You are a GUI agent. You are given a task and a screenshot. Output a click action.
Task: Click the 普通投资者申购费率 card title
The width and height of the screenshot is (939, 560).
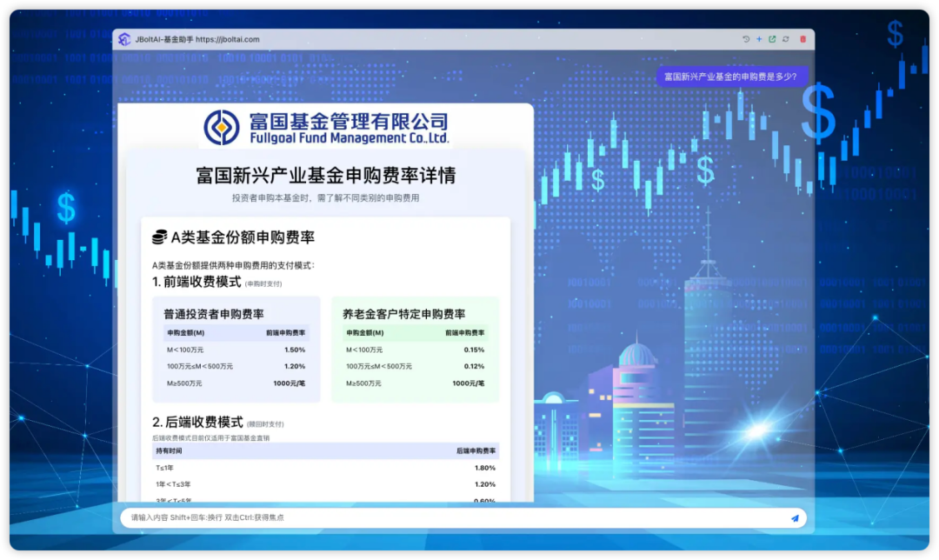(214, 314)
